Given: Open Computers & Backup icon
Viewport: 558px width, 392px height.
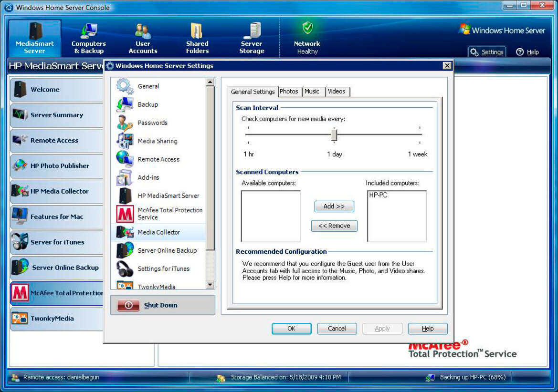Looking at the screenshot, I should point(88,31).
